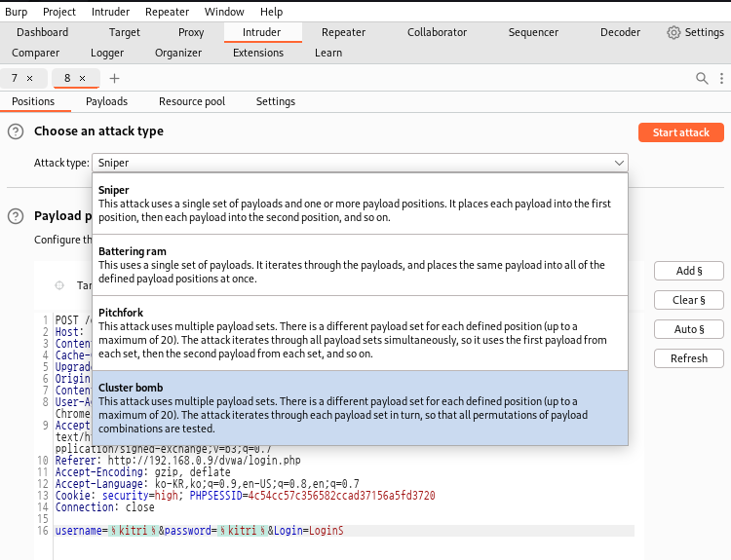Viewport: 731px width, 560px height.
Task: Open the Burp menu
Action: pyautogui.click(x=17, y=12)
